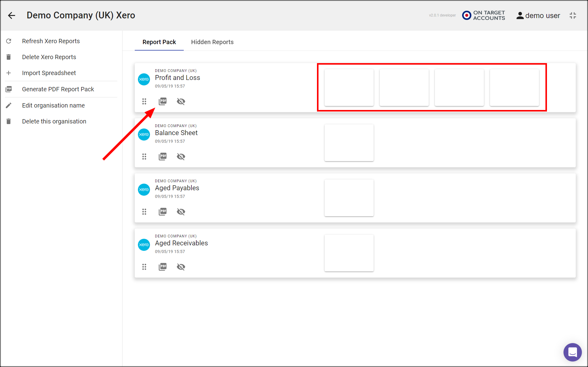Viewport: 588px width, 367px height.
Task: Hide the Profit and Loss report
Action: [x=181, y=101]
